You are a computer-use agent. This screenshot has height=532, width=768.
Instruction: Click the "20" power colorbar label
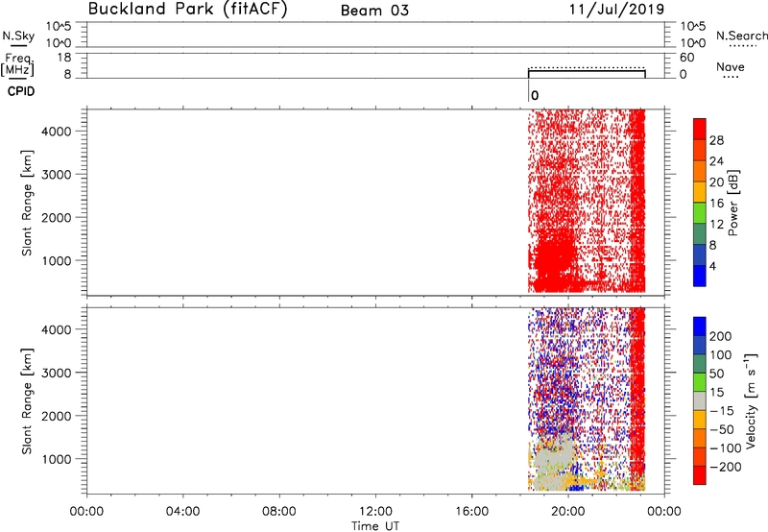tap(716, 182)
